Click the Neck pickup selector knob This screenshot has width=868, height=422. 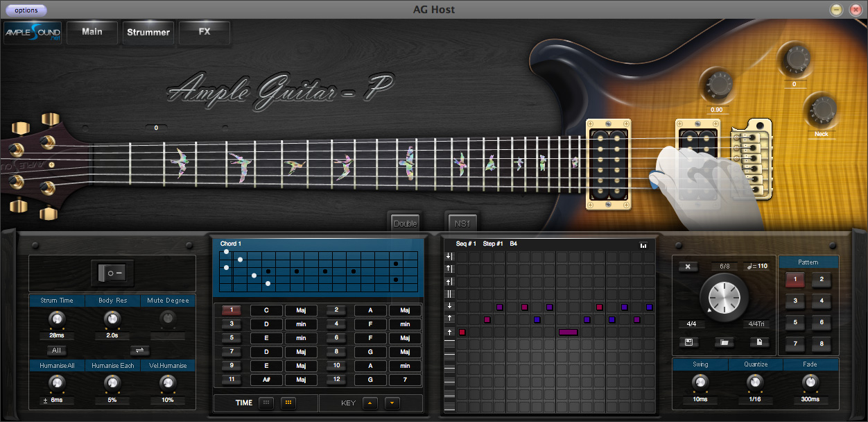822,110
